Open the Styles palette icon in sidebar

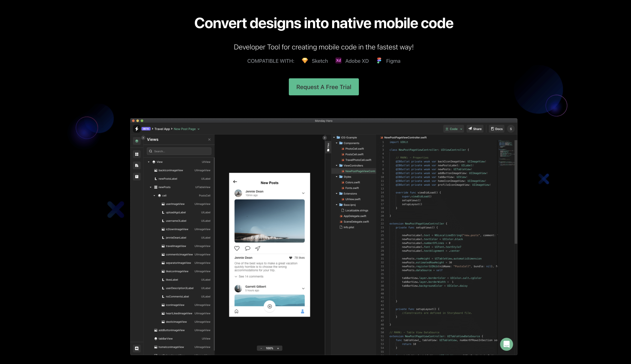click(x=137, y=165)
